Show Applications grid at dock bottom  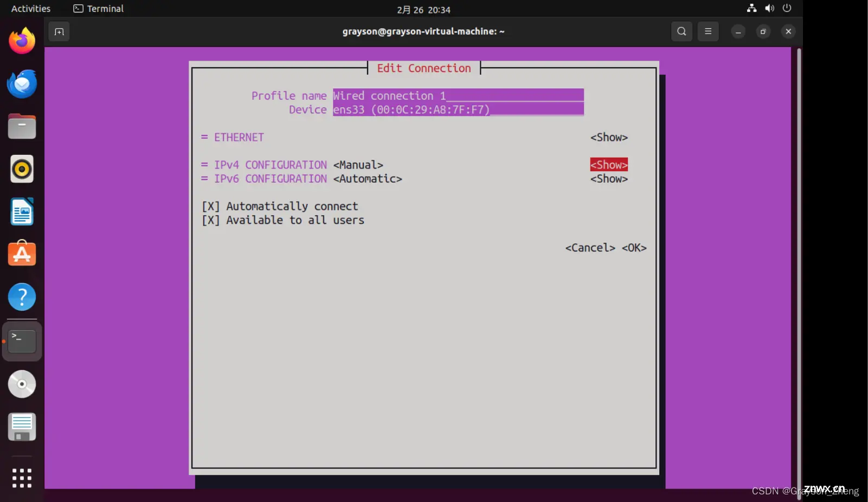[22, 478]
